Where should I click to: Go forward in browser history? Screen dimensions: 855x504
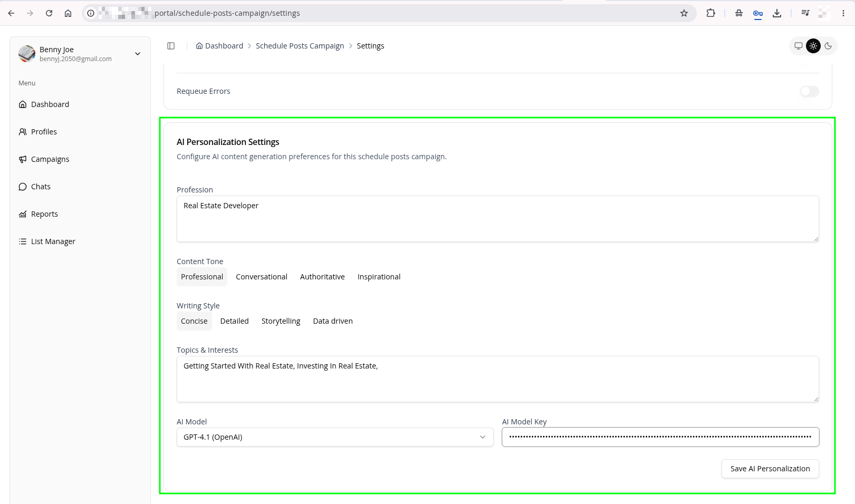click(30, 13)
